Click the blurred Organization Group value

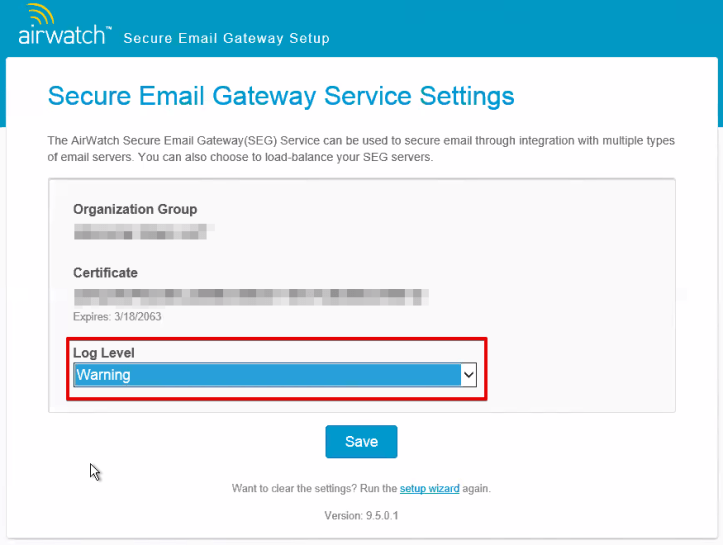coord(141,234)
